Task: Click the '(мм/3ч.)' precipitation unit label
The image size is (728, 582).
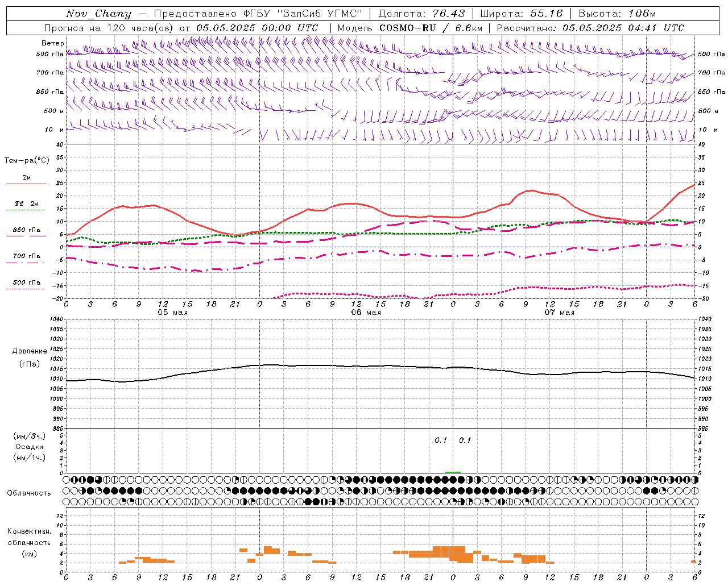Action: click(x=29, y=436)
